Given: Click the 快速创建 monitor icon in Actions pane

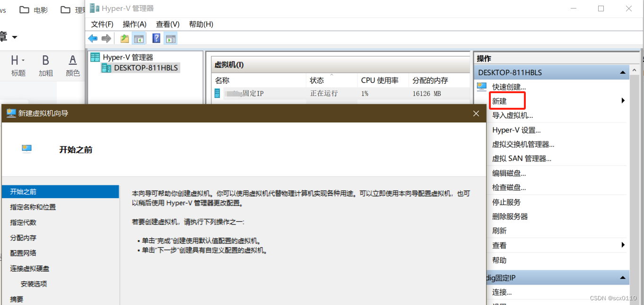Looking at the screenshot, I should point(482,87).
